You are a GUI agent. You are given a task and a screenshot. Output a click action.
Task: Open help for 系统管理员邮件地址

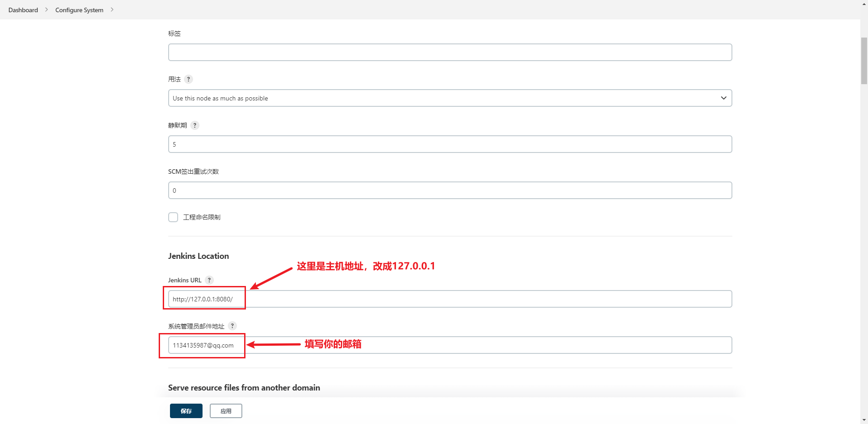click(x=232, y=326)
